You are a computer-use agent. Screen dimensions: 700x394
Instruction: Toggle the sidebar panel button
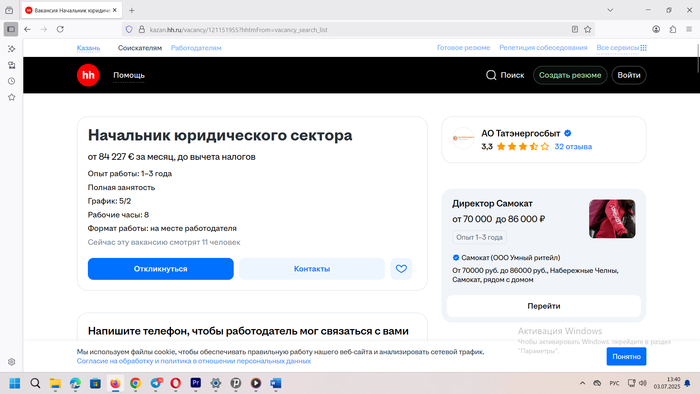click(x=11, y=29)
